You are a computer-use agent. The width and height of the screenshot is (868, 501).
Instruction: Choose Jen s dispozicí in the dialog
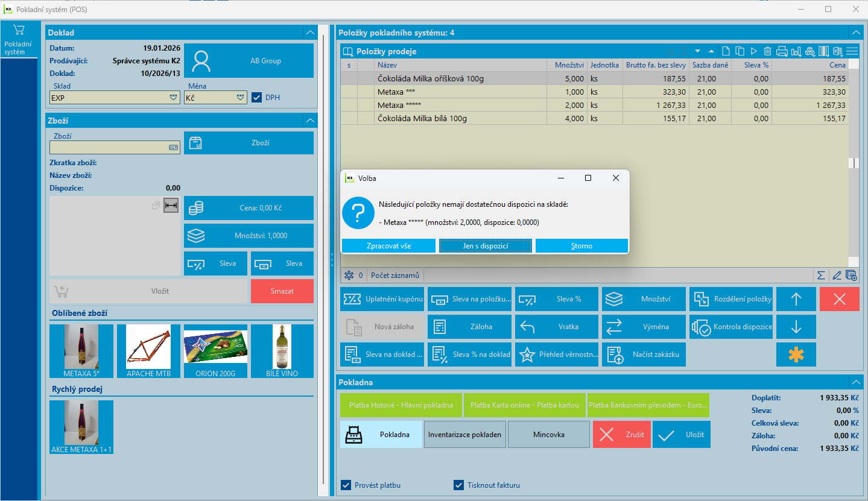click(x=485, y=246)
